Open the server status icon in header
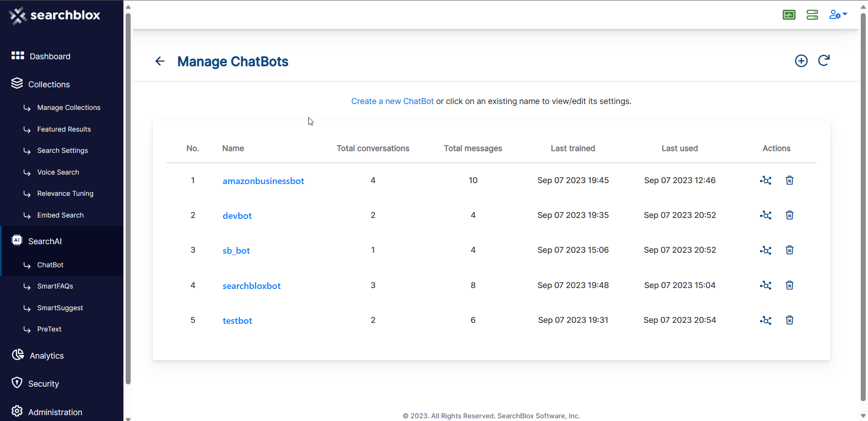The width and height of the screenshot is (868, 421). pos(812,15)
